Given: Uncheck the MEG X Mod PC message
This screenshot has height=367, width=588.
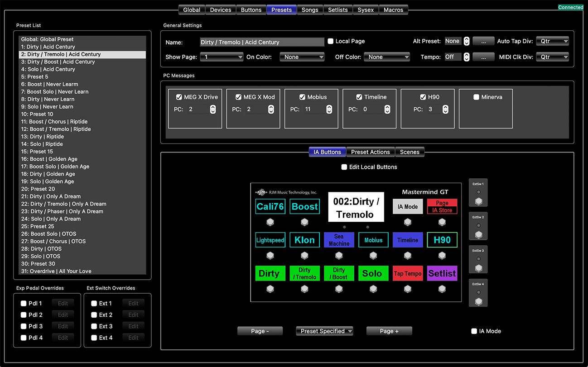Looking at the screenshot, I should (238, 97).
